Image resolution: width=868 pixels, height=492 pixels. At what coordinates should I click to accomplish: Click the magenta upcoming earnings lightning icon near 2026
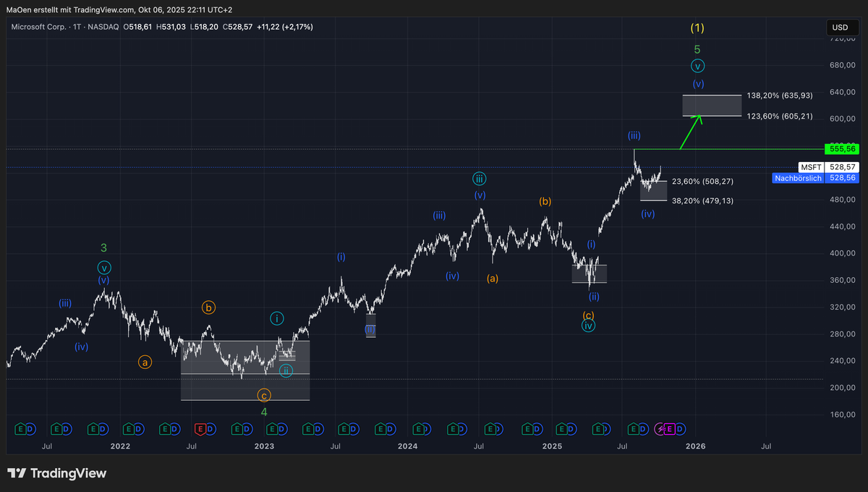[x=660, y=429]
